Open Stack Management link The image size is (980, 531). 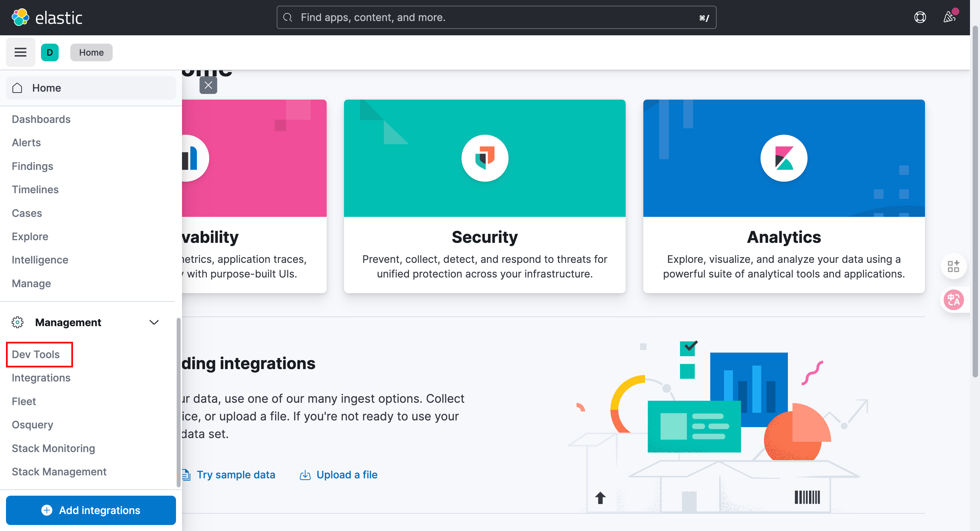coord(59,471)
